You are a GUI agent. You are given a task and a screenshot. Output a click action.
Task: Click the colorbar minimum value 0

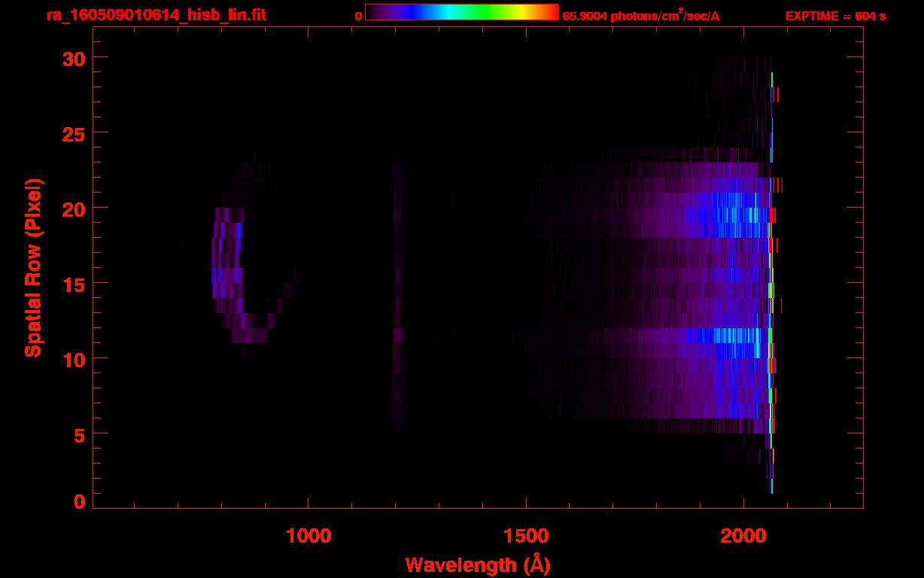point(359,16)
